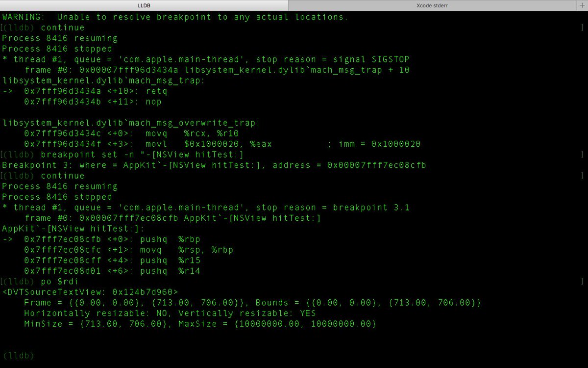Screen dimensions: 588x368
Task: Switch to the Xcode stderr tab
Action: tap(433, 5)
